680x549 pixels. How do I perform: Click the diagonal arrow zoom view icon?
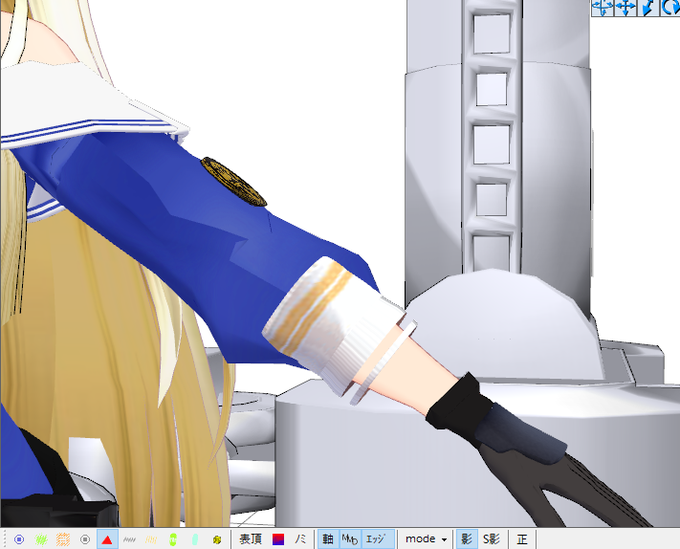click(x=647, y=7)
